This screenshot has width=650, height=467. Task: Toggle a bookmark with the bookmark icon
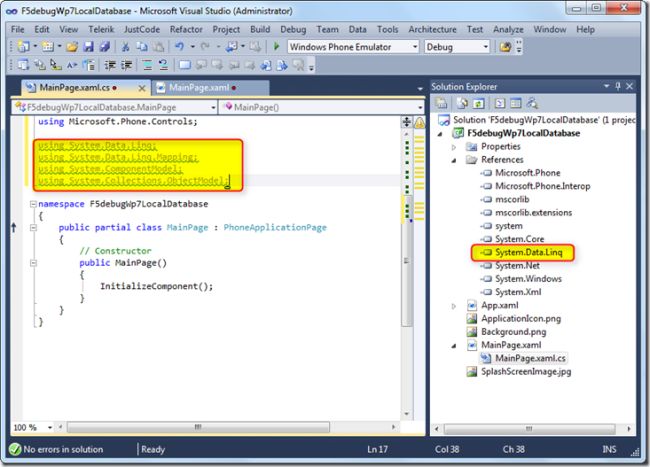point(184,65)
